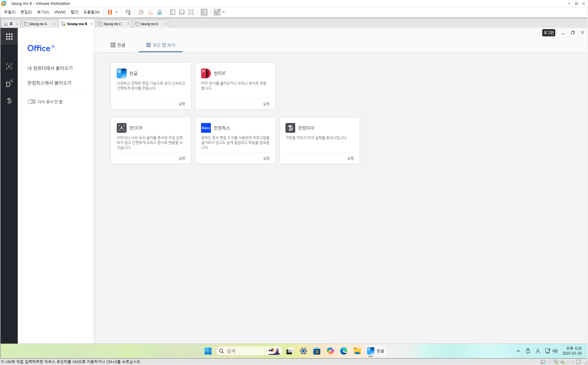Open the VMware console view
588x365 pixels.
204,12
